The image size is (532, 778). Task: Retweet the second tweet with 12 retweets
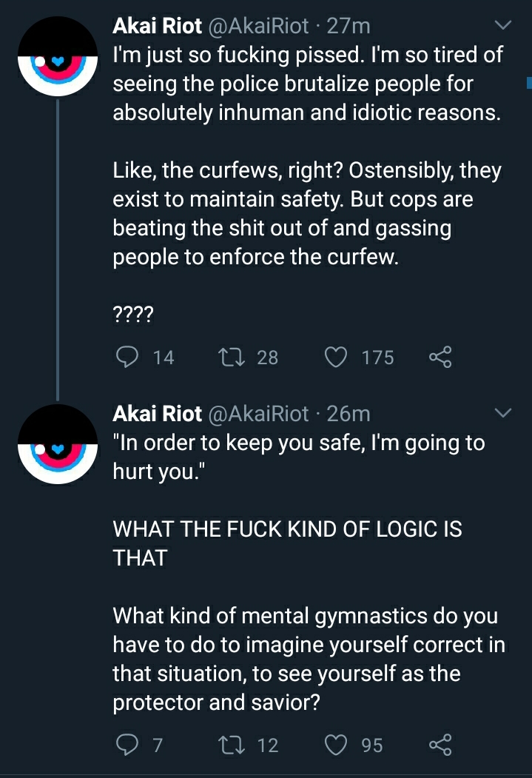point(232,745)
